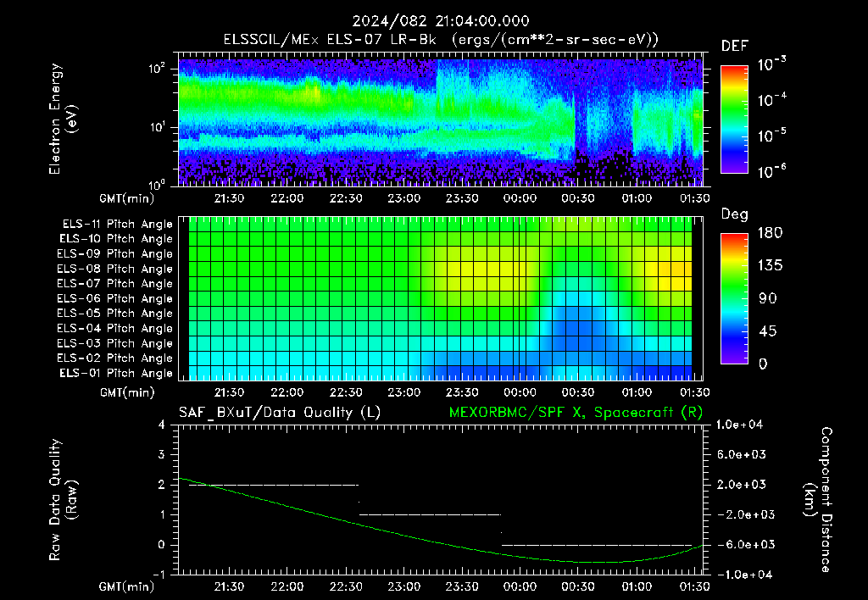Viewport: 868px width, 600px height.
Task: Select the ELS-02 Pitch Angle row label
Action: [115, 358]
